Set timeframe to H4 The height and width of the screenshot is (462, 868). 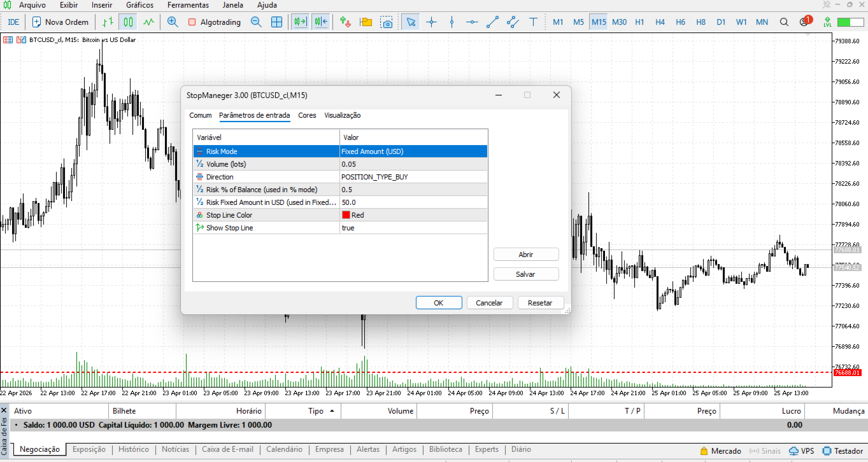pyautogui.click(x=660, y=22)
